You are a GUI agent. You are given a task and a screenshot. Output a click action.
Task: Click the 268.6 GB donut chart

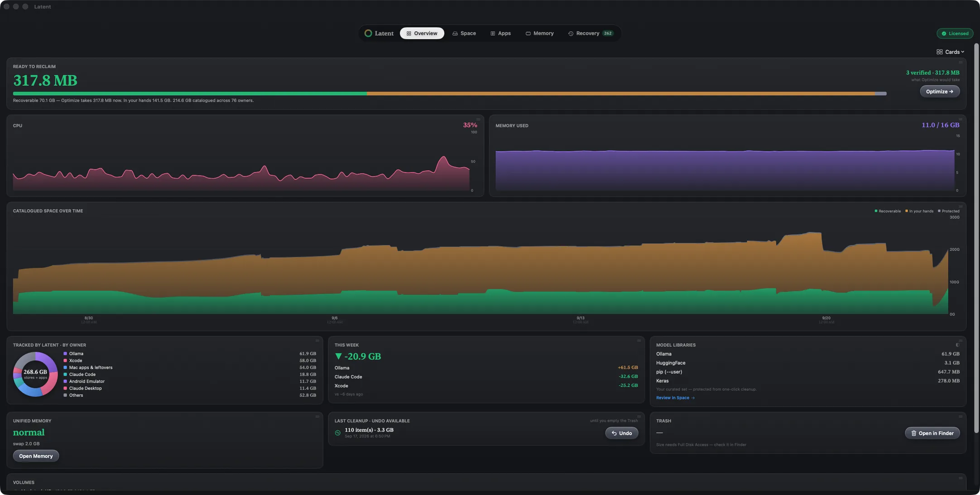[35, 374]
